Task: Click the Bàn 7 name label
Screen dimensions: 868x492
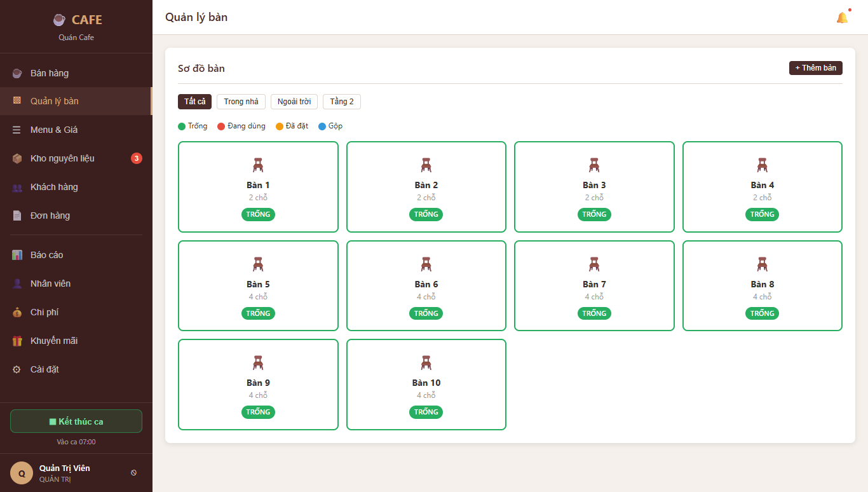Action: click(x=594, y=284)
